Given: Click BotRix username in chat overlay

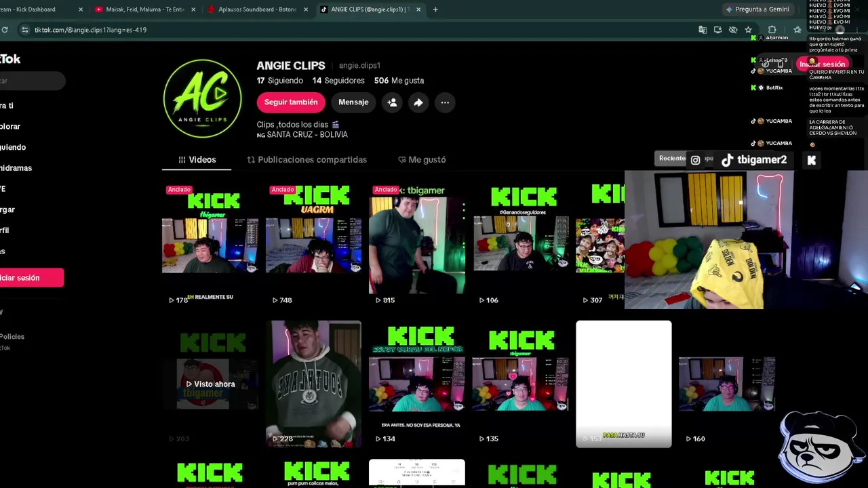Looking at the screenshot, I should coord(774,88).
